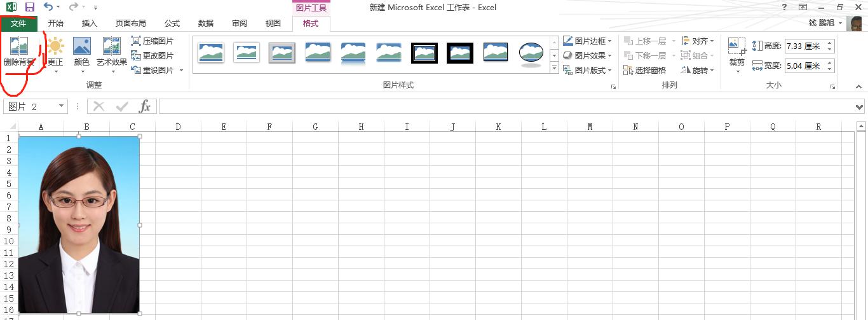Open Ribbon Display Options button
The width and height of the screenshot is (868, 320).
(x=803, y=7)
